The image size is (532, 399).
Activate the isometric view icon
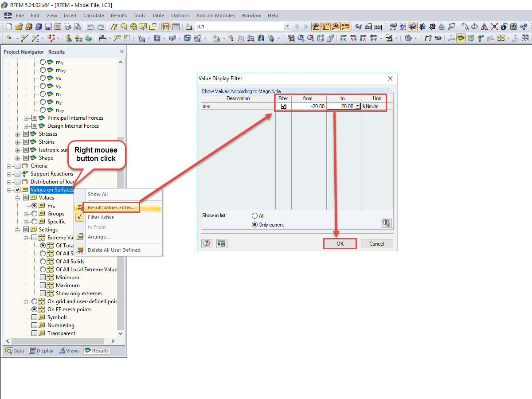pyautogui.click(x=321, y=39)
